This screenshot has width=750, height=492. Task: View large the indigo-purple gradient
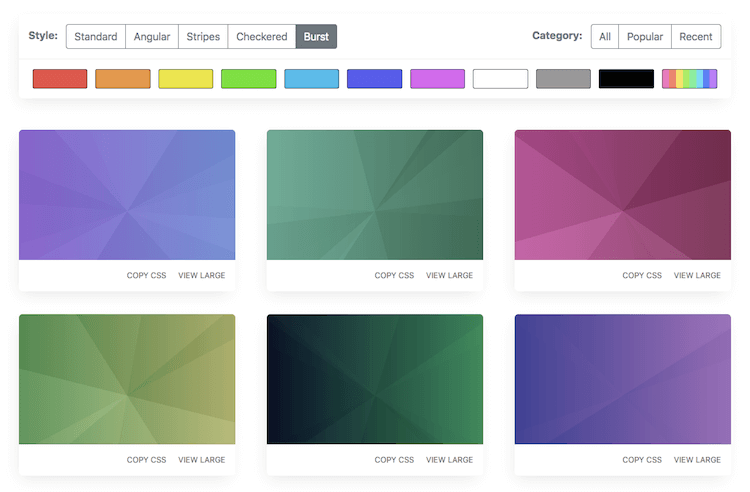tap(697, 460)
